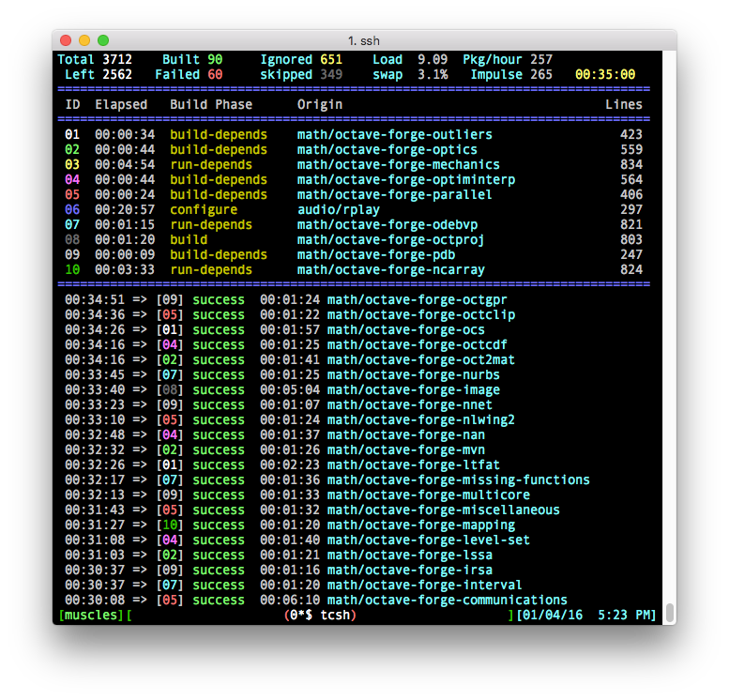Click the Ignored 651 counter
Image resolution: width=729 pixels, height=700 pixels.
[x=301, y=59]
